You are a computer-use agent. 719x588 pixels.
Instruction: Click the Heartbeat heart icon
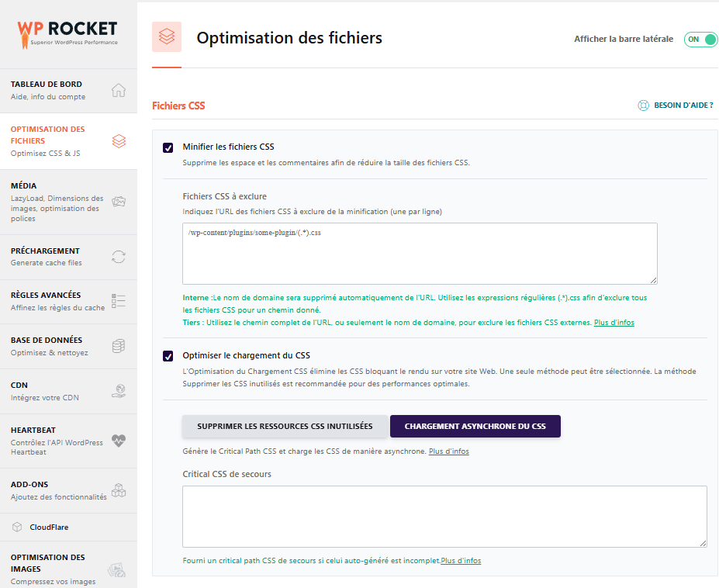[119, 441]
